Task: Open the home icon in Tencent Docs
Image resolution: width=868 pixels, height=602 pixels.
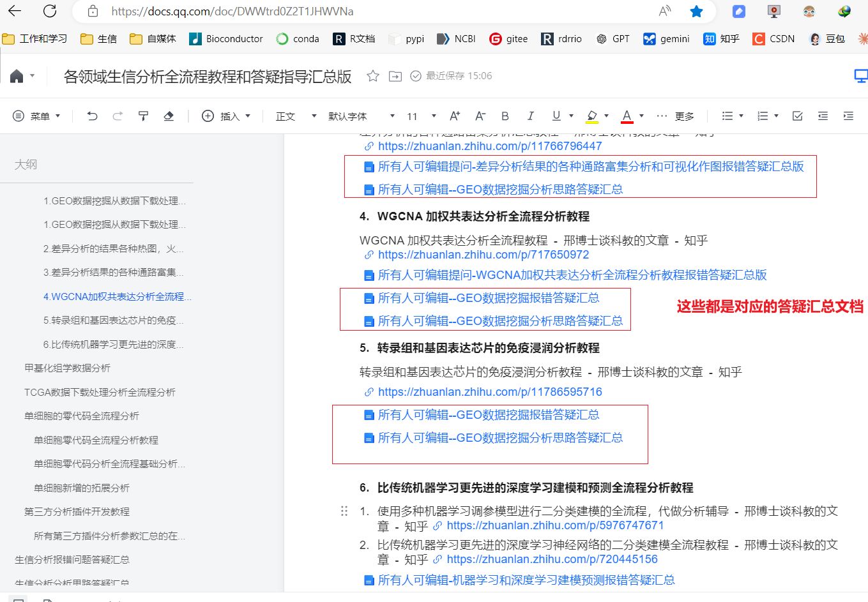Action: [x=17, y=76]
